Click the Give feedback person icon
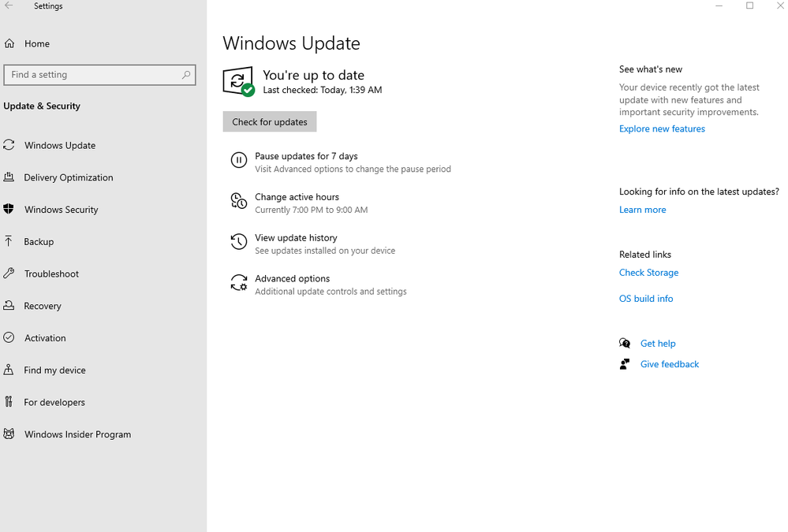Viewport: 788px width, 532px height. point(625,364)
